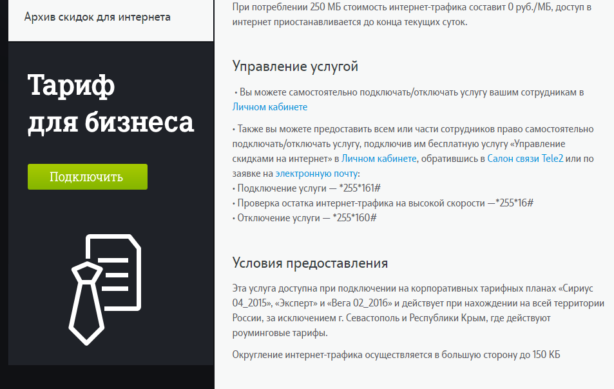Click the *255*160# disconnect code text
The height and width of the screenshot is (389, 614).
[354, 218]
